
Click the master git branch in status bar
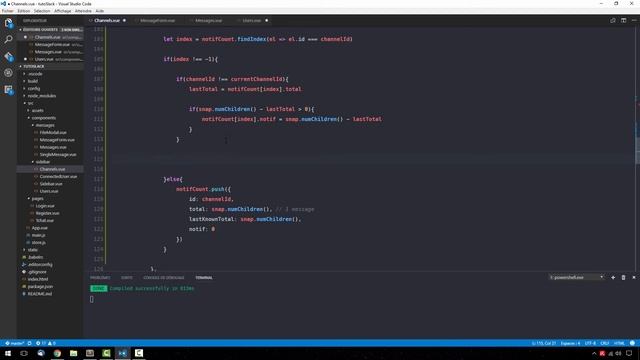[15, 343]
